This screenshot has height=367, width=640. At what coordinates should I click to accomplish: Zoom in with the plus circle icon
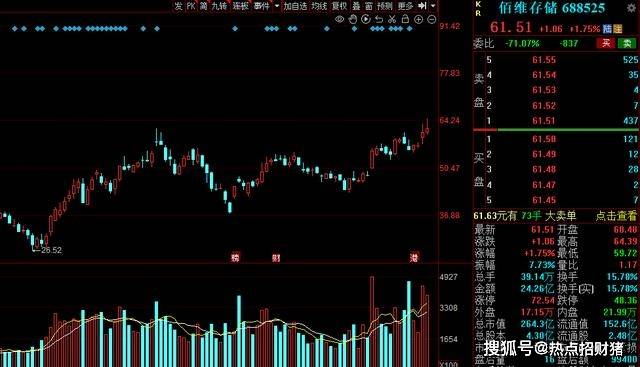(418, 19)
